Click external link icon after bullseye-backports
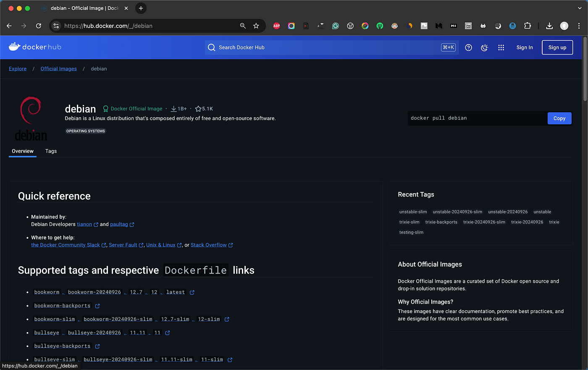 click(x=97, y=346)
